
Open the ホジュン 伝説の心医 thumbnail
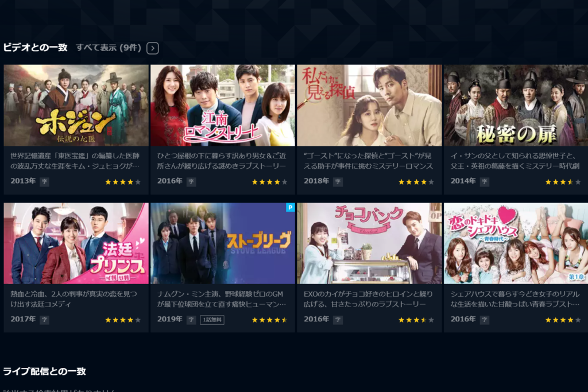76,105
